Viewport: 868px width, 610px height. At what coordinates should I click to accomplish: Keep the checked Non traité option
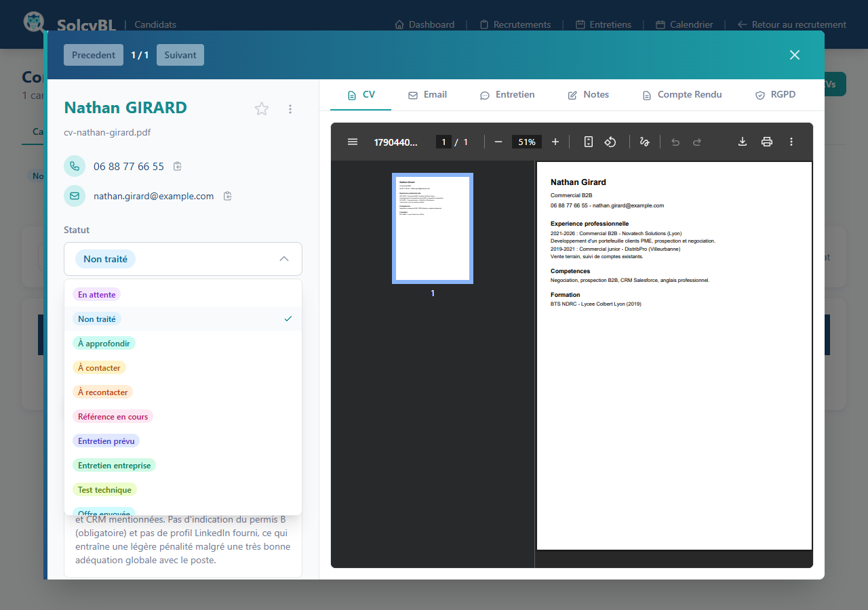183,319
